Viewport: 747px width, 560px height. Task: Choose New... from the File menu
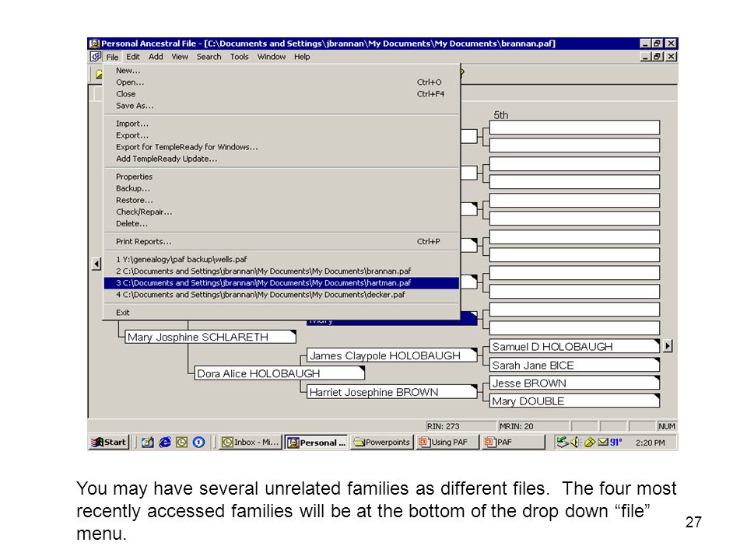[x=282, y=71]
